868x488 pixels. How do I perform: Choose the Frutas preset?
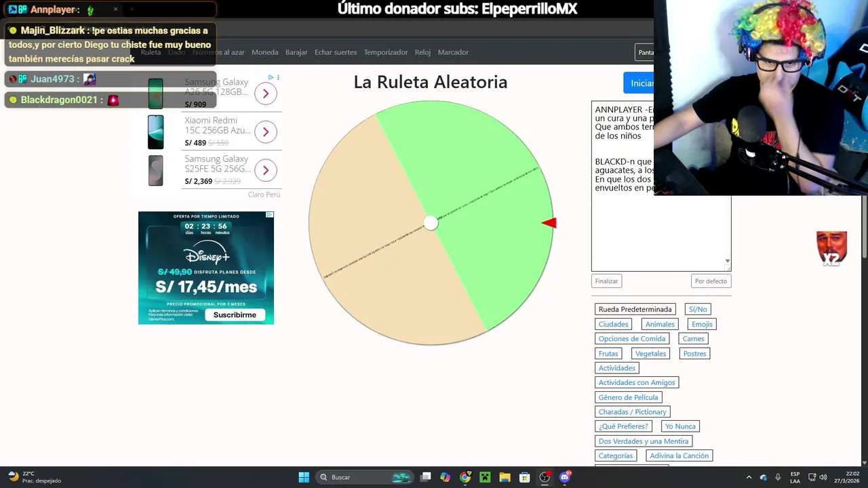(608, 354)
